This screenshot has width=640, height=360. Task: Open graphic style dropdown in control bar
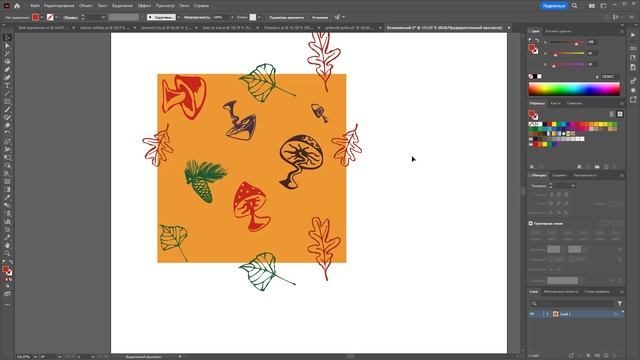tap(259, 17)
